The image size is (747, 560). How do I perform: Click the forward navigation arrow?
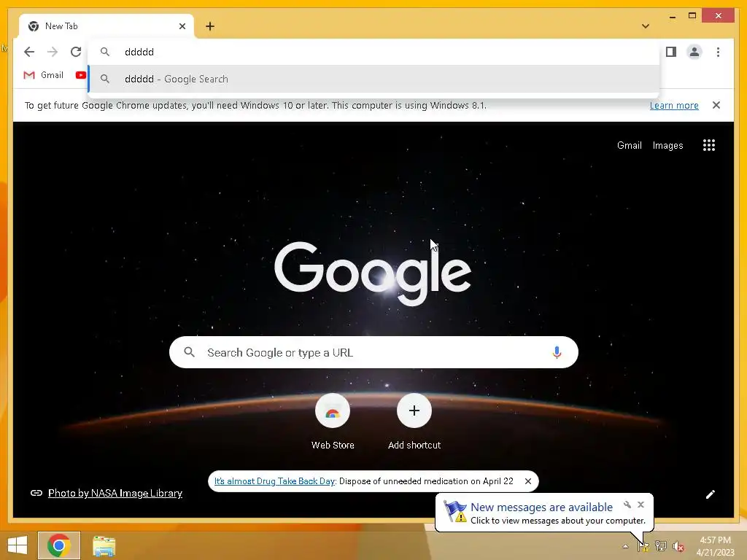[x=53, y=52]
